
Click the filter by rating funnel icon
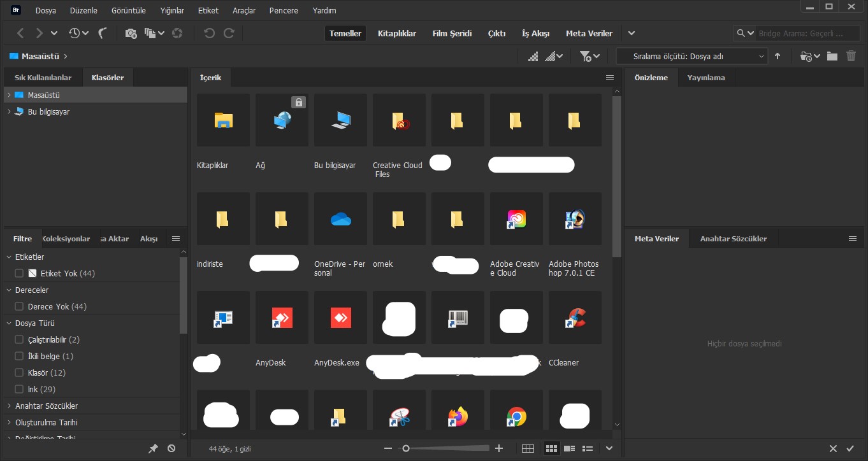pyautogui.click(x=586, y=56)
